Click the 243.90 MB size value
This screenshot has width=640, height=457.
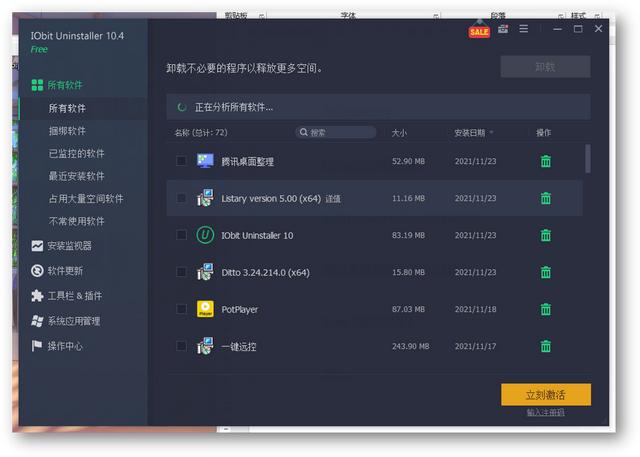tap(410, 346)
